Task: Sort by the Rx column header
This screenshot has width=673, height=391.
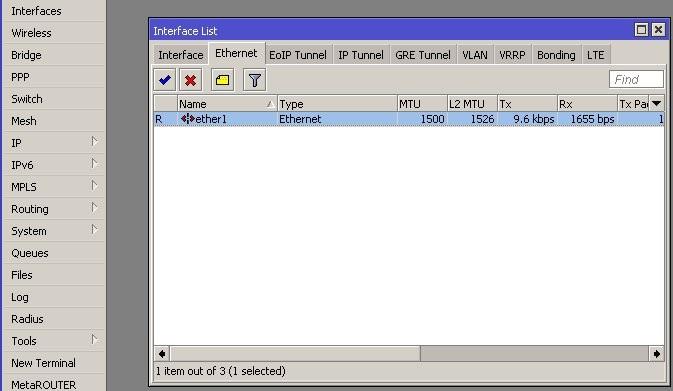Action: coord(588,104)
